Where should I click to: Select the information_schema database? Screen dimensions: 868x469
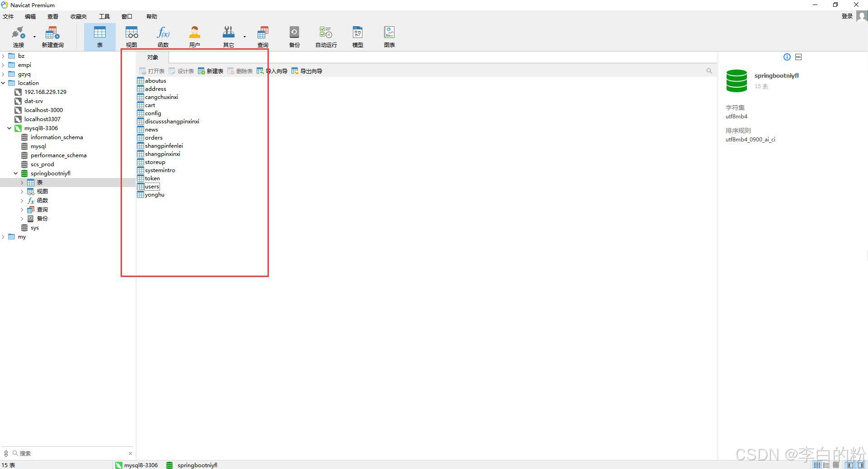[x=56, y=137]
